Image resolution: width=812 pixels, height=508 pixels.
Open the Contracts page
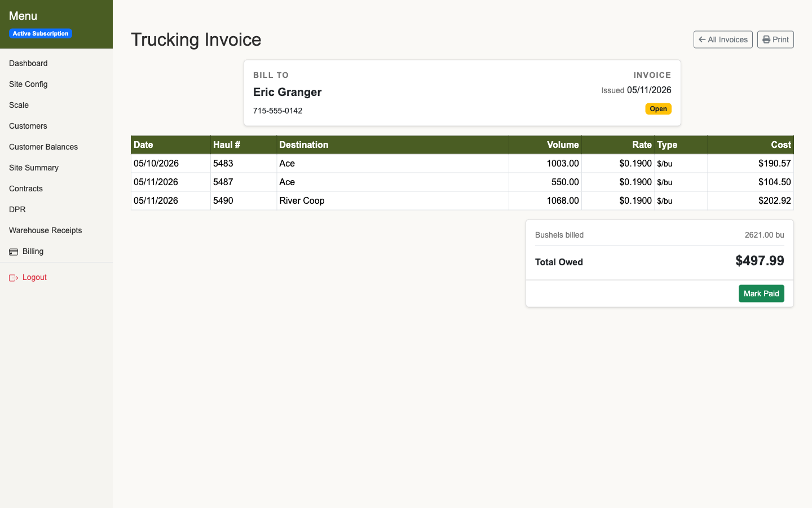click(26, 189)
